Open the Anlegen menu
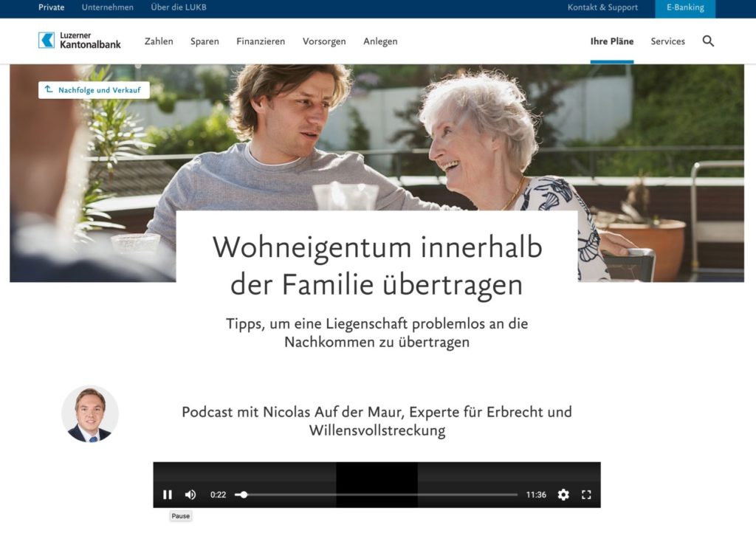 click(380, 41)
